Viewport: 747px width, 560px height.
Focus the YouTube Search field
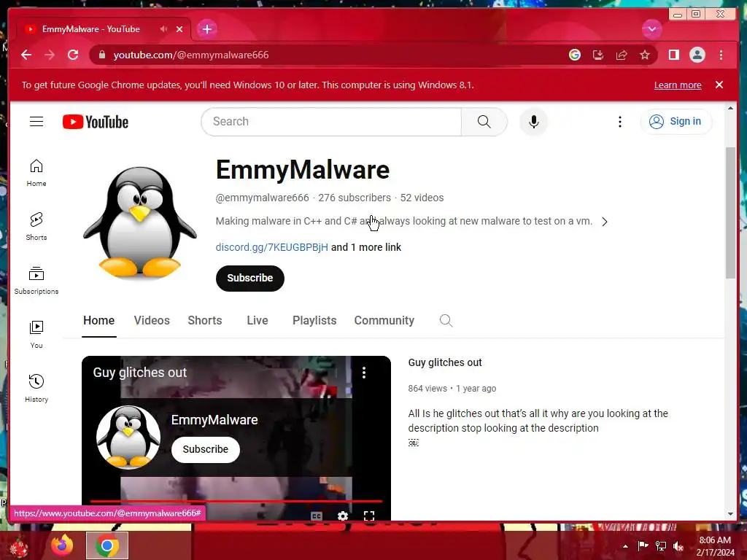(x=331, y=122)
